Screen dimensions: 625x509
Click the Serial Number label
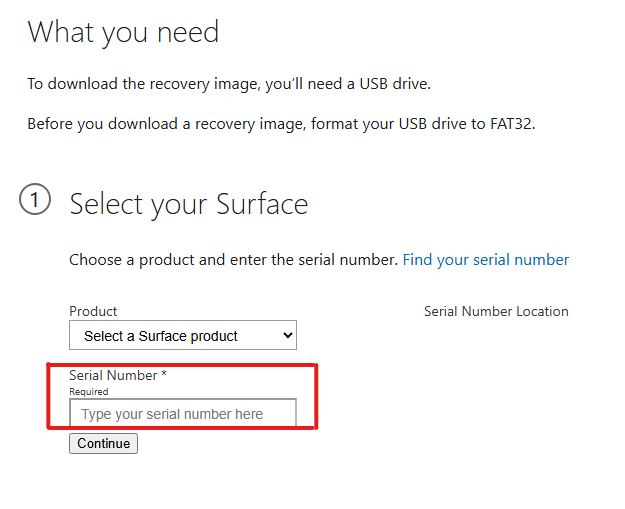(113, 375)
